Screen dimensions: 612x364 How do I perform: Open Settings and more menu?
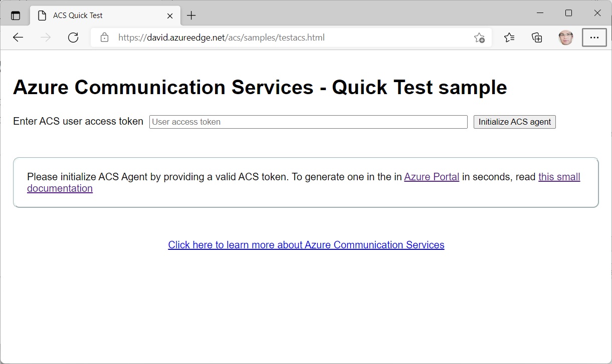pyautogui.click(x=594, y=38)
